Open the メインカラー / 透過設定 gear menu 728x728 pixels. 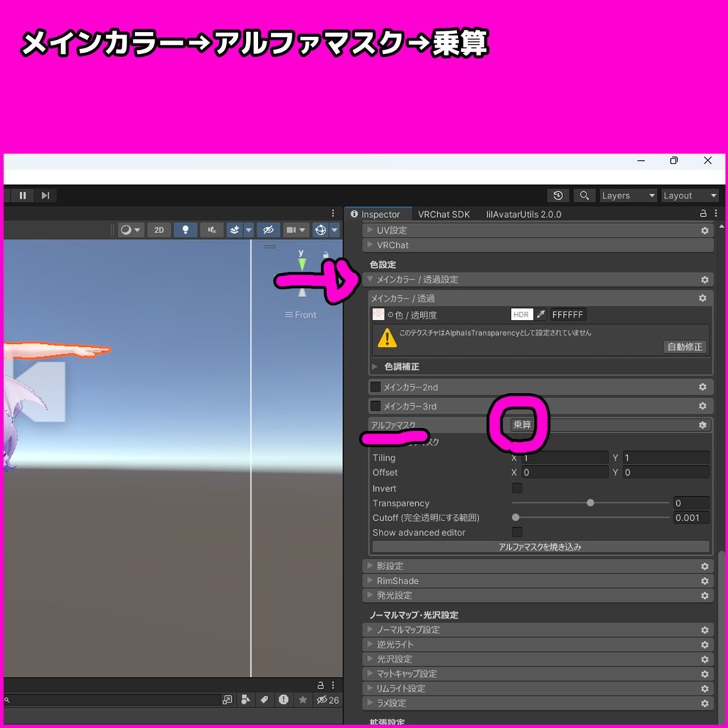coord(705,279)
